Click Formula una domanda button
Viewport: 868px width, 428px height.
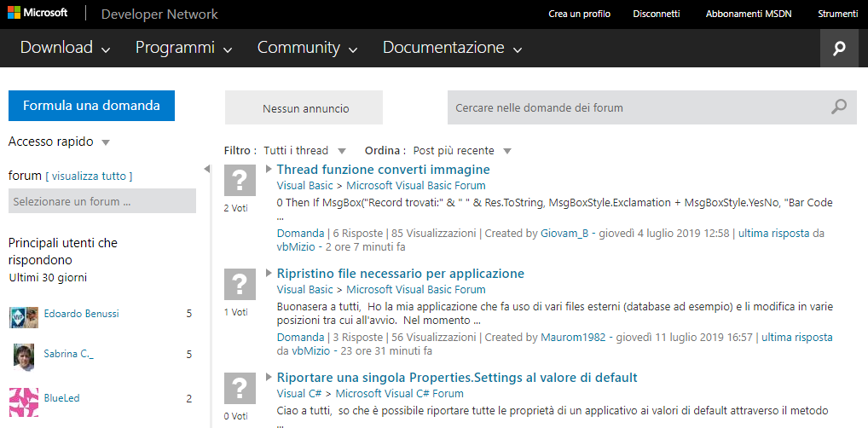coord(91,105)
